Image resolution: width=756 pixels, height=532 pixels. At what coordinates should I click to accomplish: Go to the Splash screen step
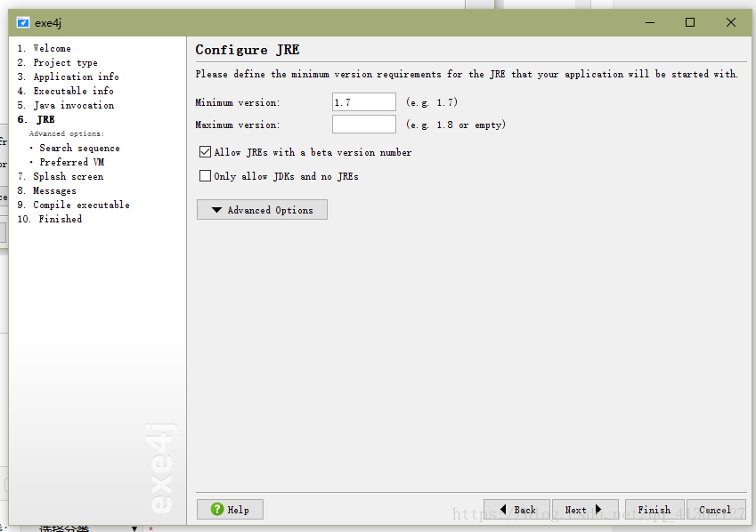pos(61,176)
